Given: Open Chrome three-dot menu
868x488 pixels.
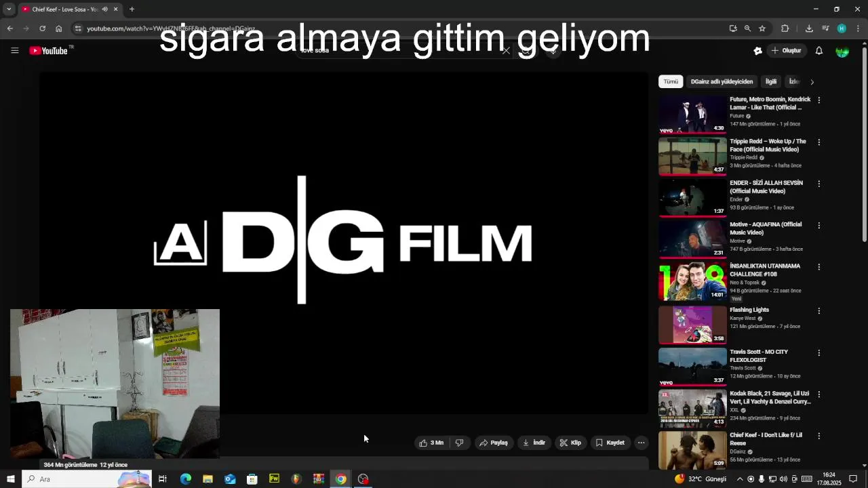Looking at the screenshot, I should coord(858,28).
